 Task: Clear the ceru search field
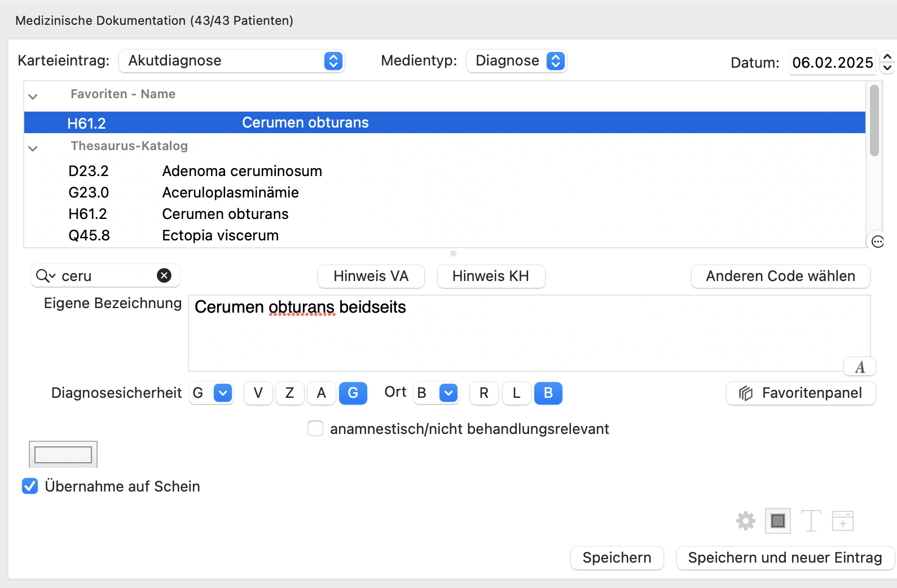coord(164,275)
